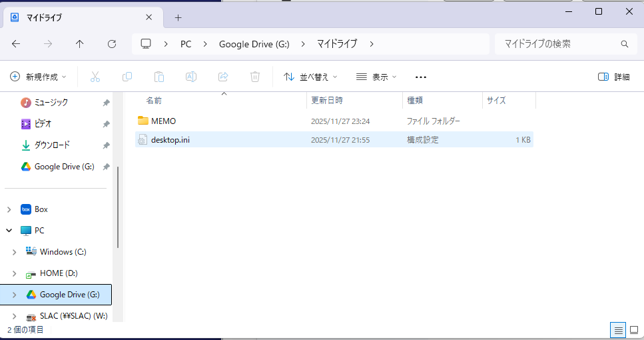Viewport: 644px width, 340px height.
Task: Expand the Windows (C:) tree node
Action: pos(14,252)
